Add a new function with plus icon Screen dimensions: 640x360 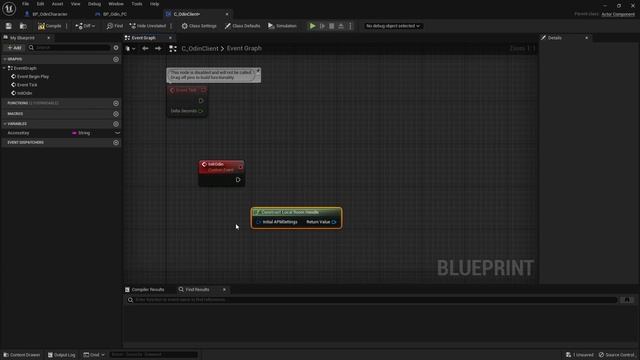[x=116, y=103]
